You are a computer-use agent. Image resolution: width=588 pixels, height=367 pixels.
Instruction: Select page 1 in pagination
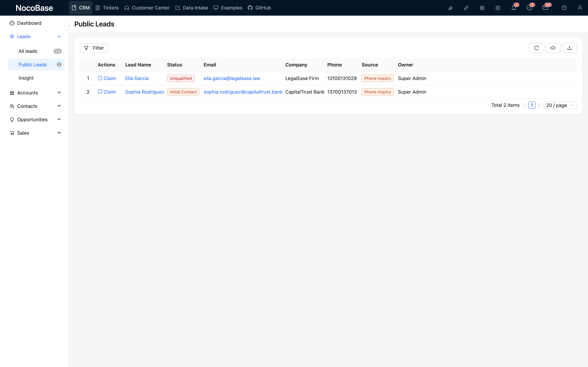532,105
